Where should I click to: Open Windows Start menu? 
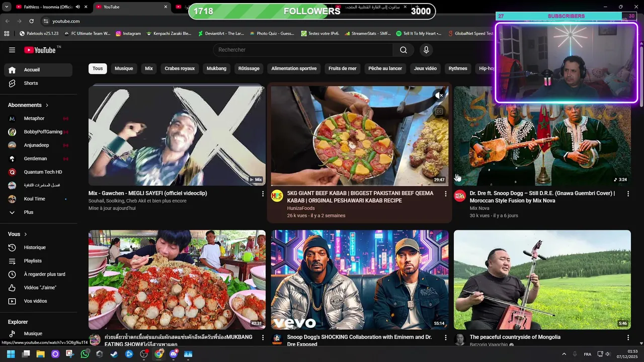coord(11,354)
